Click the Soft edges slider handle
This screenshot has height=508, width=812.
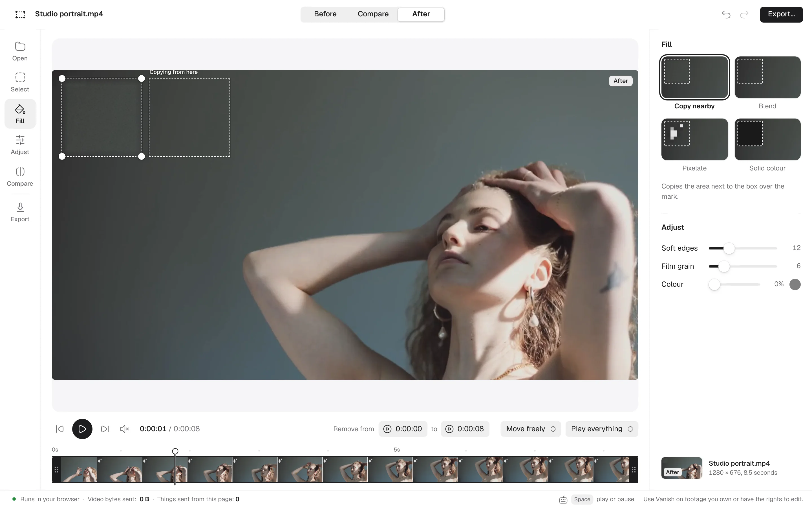pyautogui.click(x=729, y=248)
